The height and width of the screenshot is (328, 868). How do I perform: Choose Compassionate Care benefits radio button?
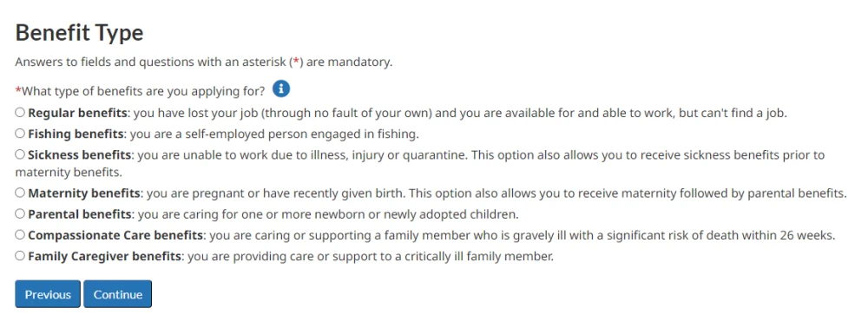coord(20,234)
